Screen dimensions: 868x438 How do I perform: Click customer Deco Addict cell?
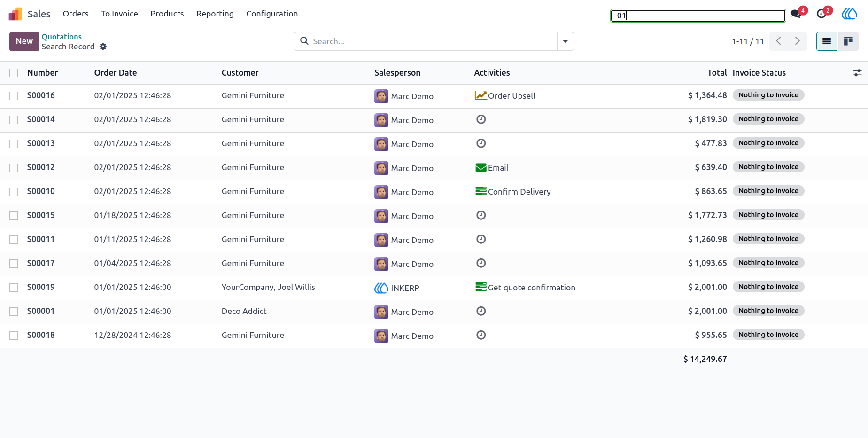coord(244,311)
